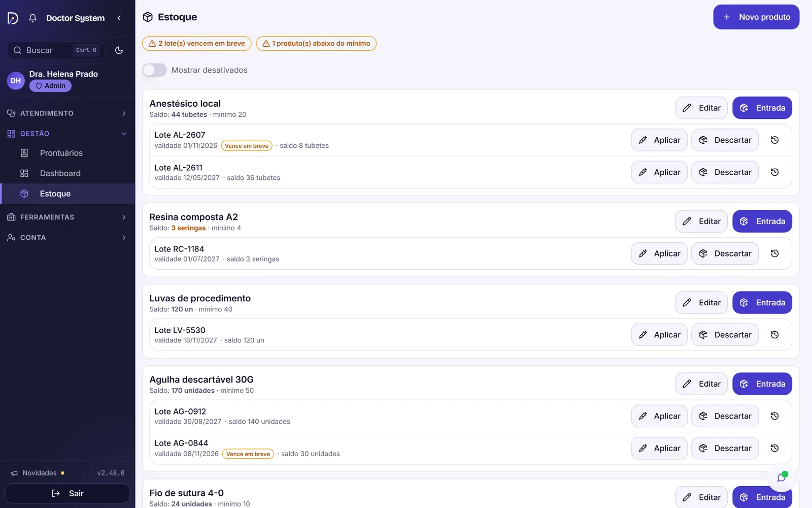The height and width of the screenshot is (508, 812).
Task: Expand the ATENDIMENTO section
Action: click(67, 113)
